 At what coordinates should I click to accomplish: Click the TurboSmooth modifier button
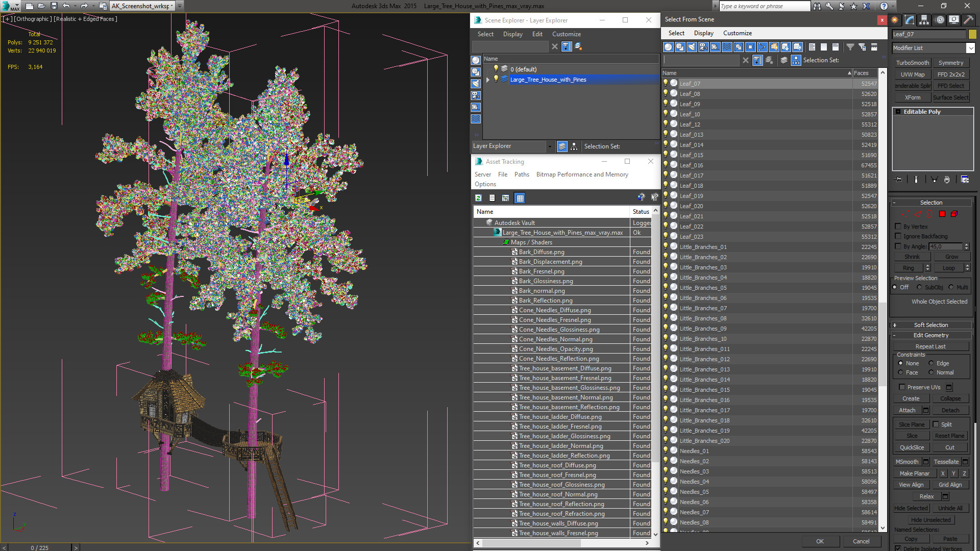click(912, 63)
